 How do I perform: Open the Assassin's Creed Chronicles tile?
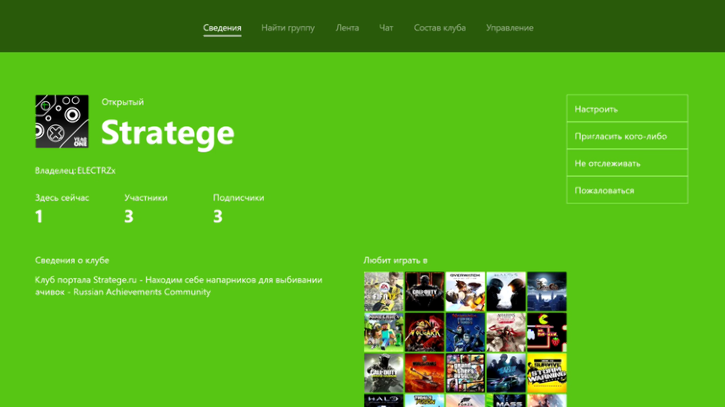pos(506,332)
